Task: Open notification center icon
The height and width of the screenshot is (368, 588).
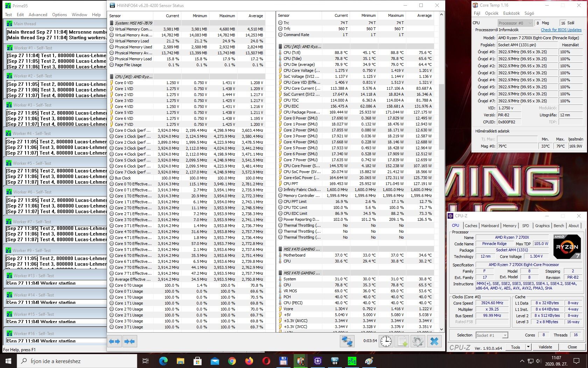Action: (x=576, y=361)
